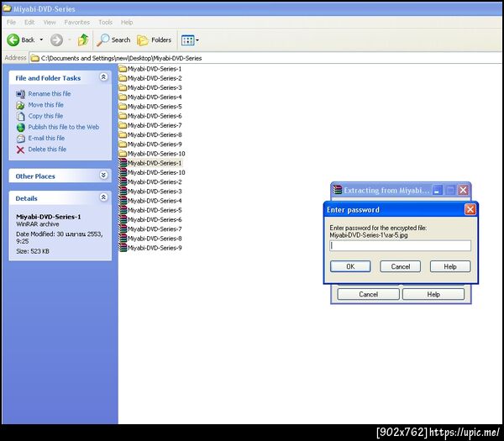
Task: Toggle the Folders pane button
Action: pyautogui.click(x=155, y=39)
